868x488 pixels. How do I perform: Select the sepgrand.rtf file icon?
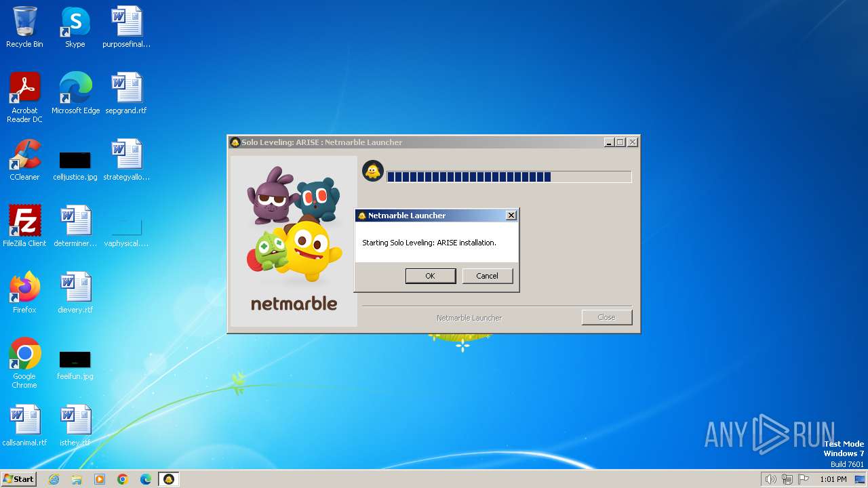click(126, 94)
